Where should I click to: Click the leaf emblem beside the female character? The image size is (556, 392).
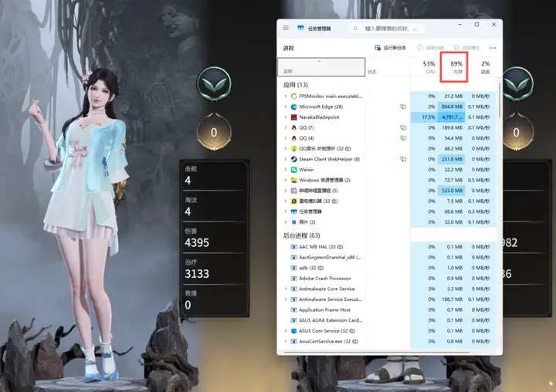click(214, 84)
